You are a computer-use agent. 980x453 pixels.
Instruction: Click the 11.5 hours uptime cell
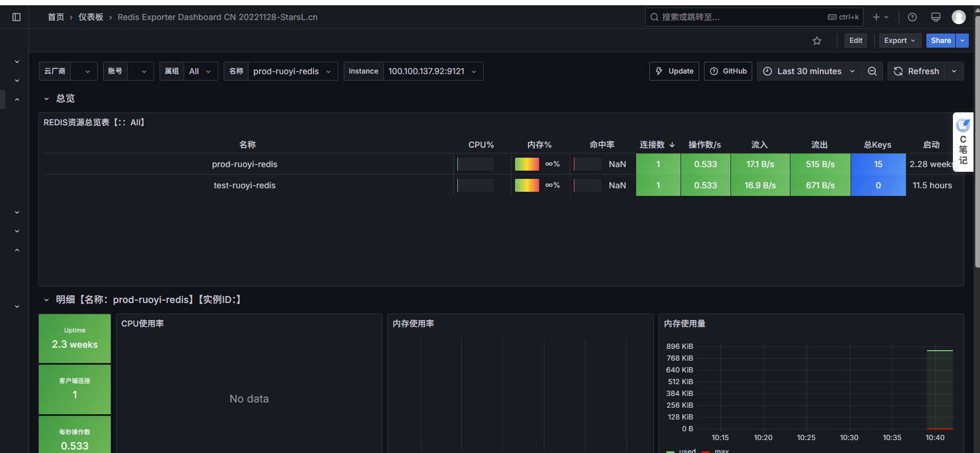pos(932,185)
